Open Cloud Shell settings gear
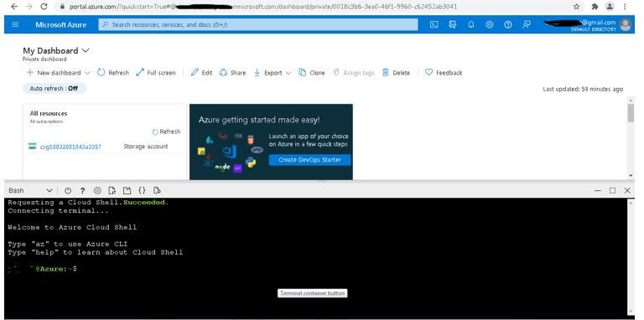This screenshot has width=644, height=320. [97, 190]
